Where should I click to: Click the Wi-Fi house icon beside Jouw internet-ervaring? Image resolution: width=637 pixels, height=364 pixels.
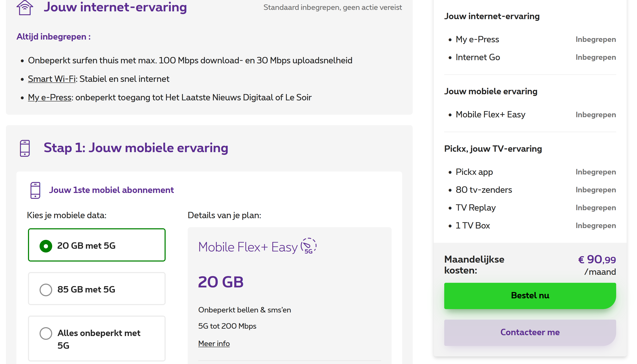[25, 8]
